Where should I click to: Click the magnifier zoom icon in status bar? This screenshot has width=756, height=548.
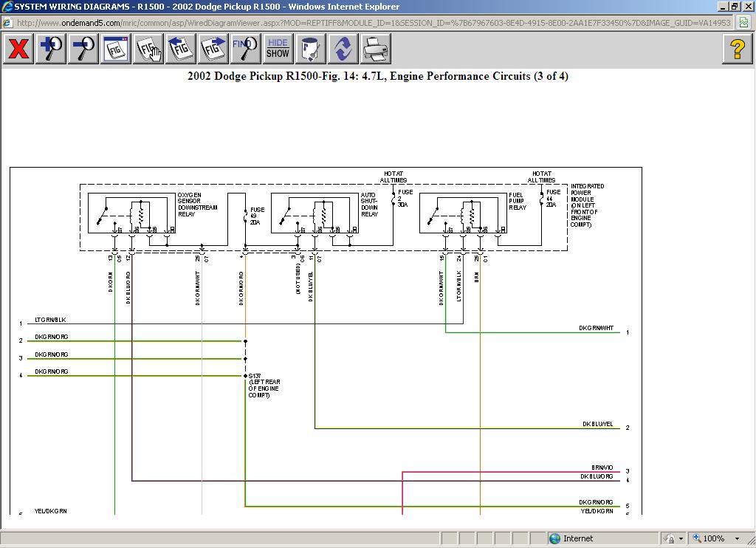(x=696, y=538)
